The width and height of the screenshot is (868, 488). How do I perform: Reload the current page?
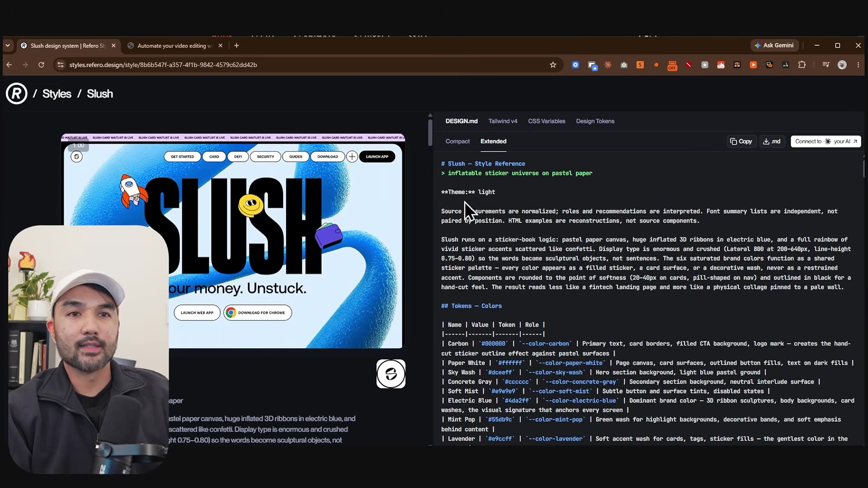pos(41,65)
